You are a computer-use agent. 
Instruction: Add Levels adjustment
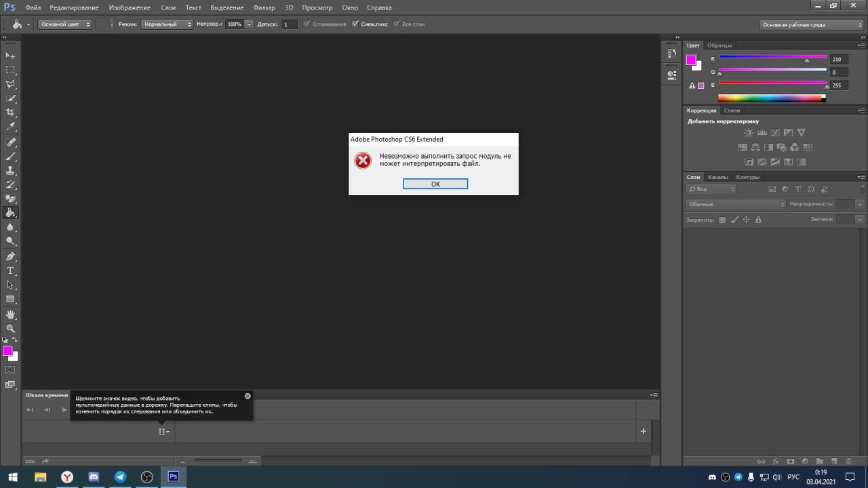(762, 133)
